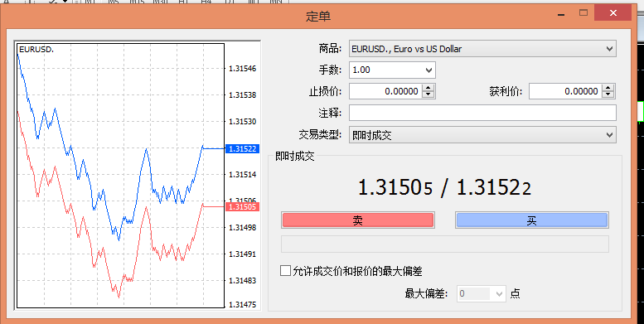Open the 交易类型 order type dropdown

(x=609, y=135)
